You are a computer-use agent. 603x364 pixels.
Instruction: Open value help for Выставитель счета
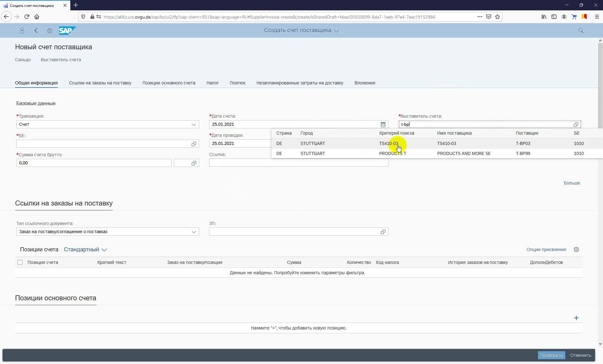tap(576, 125)
